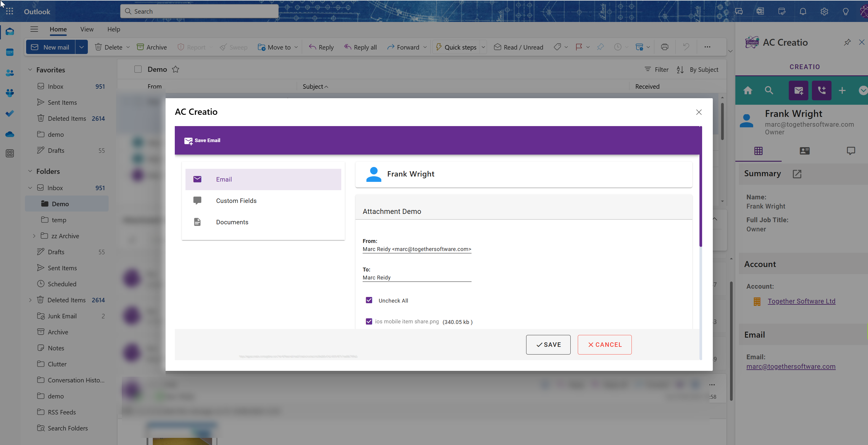The image size is (868, 445).
Task: Open the Move to dropdown arrow
Action: pos(296,47)
